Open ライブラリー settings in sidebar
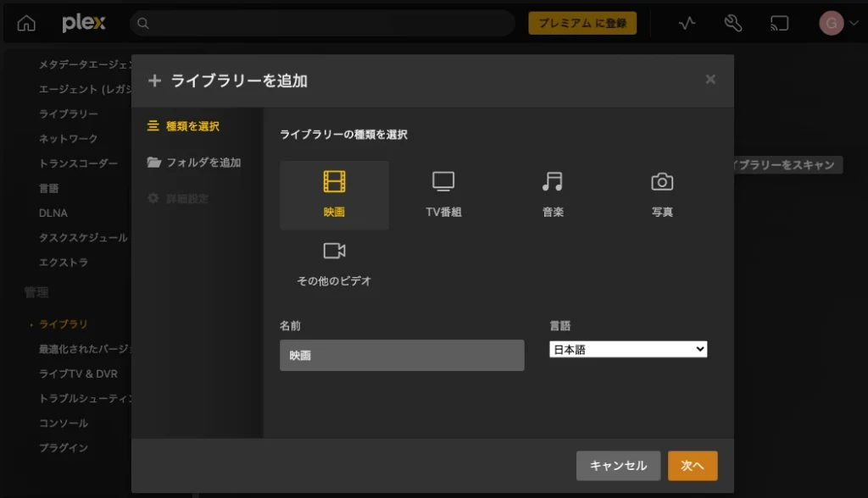 point(68,114)
